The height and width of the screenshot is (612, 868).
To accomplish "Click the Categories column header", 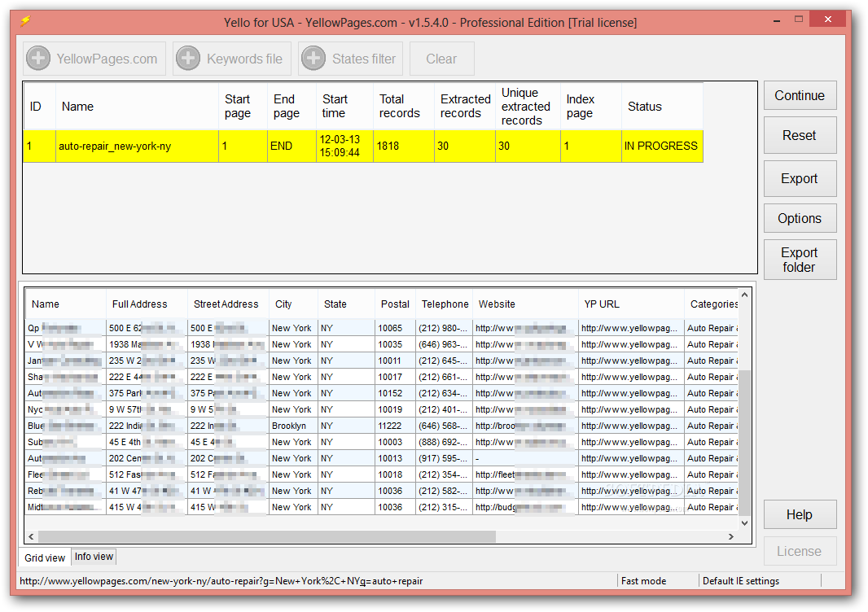I will (x=712, y=304).
